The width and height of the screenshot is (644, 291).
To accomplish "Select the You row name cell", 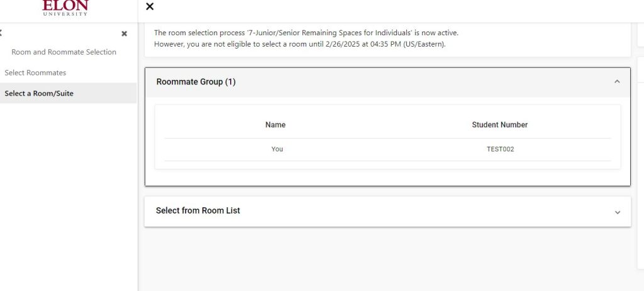I will [x=277, y=149].
